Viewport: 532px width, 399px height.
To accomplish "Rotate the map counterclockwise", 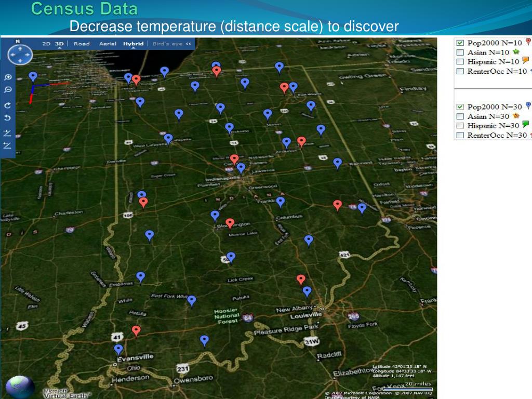I will click(8, 117).
